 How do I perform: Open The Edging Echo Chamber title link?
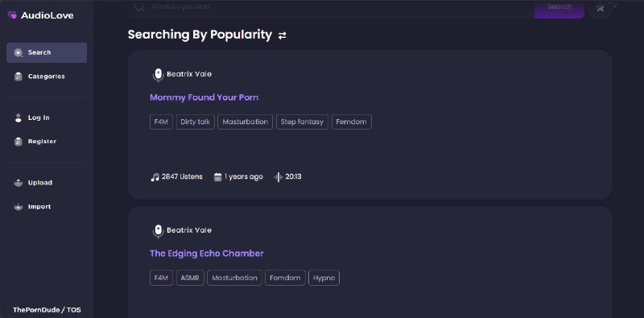pos(207,254)
